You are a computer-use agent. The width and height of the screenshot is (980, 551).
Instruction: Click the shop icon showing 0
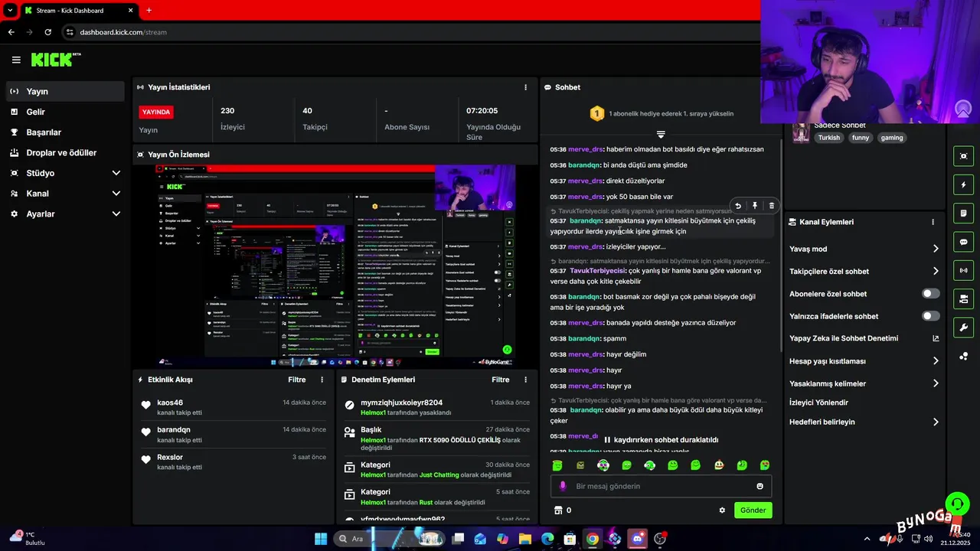563,510
